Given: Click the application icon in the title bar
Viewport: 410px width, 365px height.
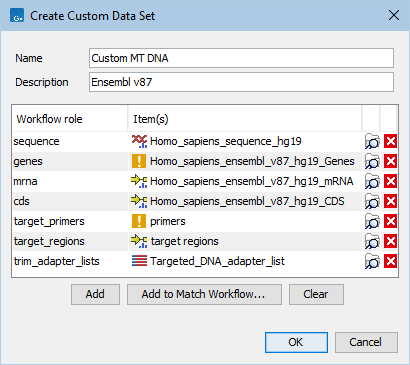Looking at the screenshot, I should [17, 16].
